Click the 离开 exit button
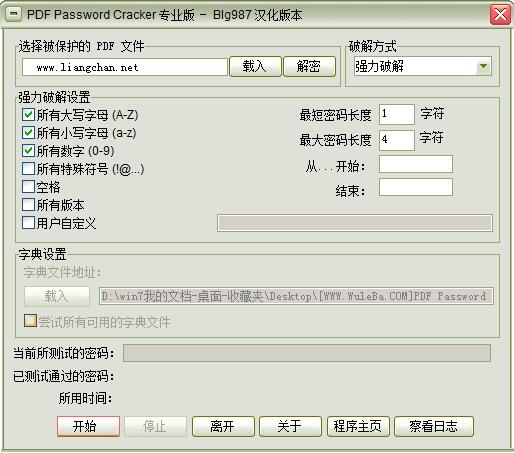 tap(223, 426)
